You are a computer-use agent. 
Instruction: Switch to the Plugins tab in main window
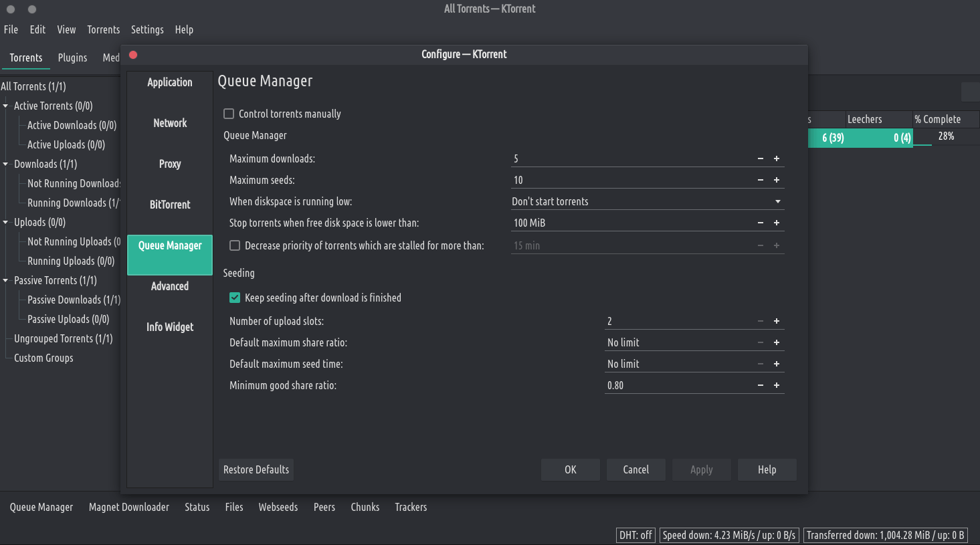[x=72, y=58]
